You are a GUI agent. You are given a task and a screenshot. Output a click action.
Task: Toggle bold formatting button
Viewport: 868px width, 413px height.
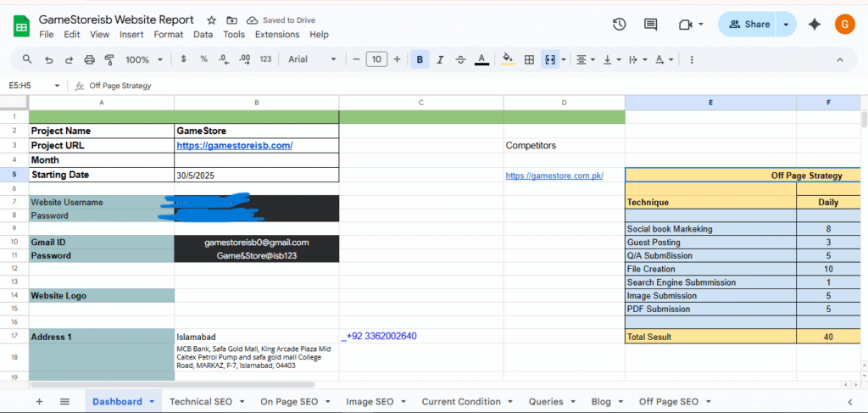(x=420, y=59)
